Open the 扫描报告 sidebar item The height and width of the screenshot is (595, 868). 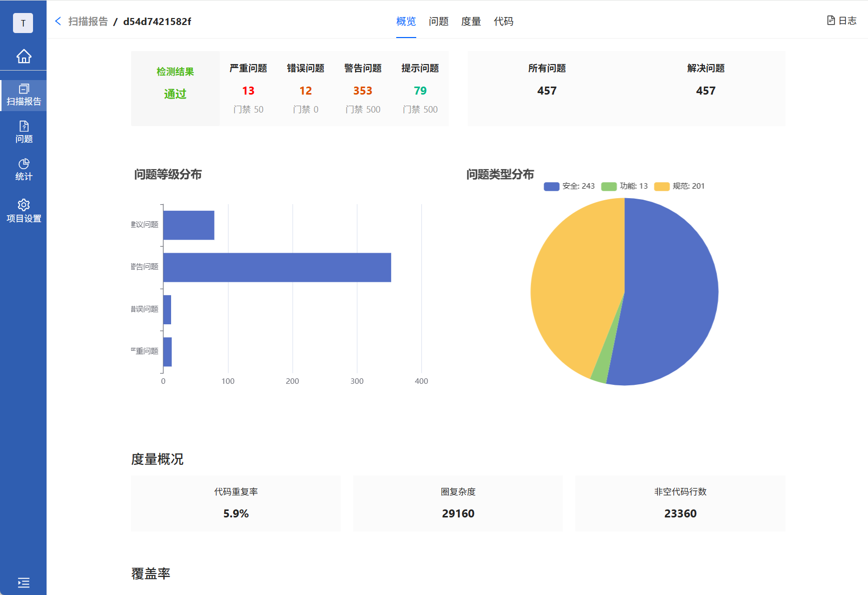[x=24, y=95]
